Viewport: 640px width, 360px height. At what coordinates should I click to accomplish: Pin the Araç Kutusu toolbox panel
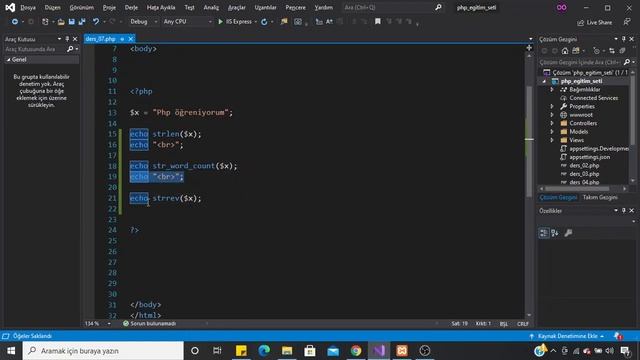(67, 39)
